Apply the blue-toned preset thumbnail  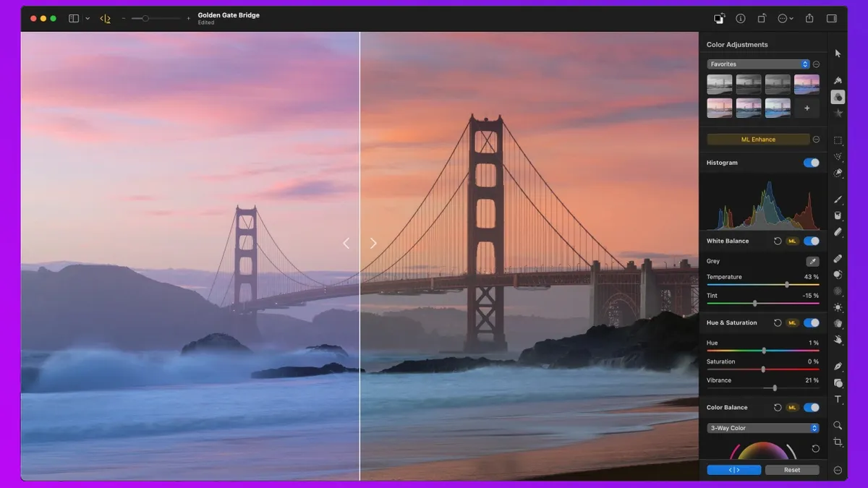click(778, 108)
